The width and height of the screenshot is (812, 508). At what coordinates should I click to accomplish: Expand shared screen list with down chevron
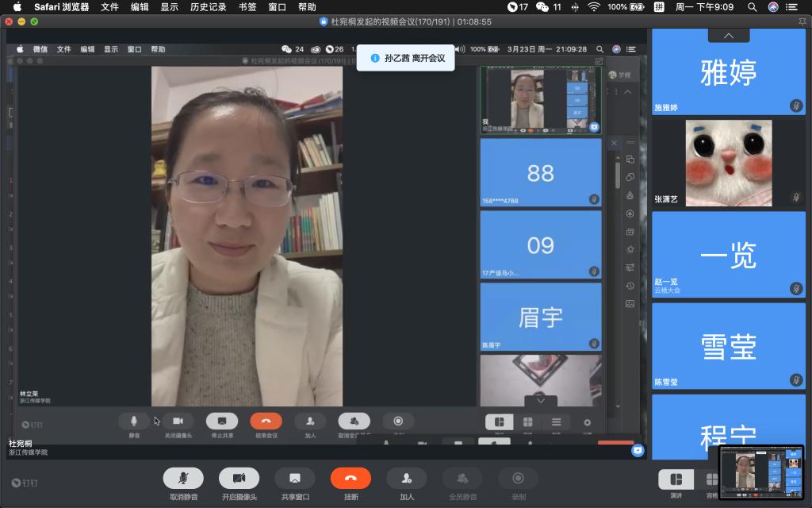(x=541, y=401)
